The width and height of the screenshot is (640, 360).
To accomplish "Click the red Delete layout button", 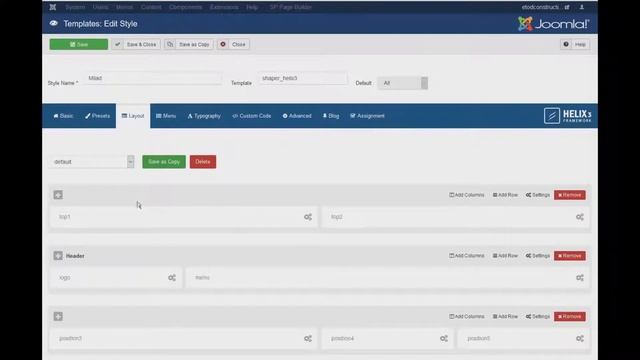I will (203, 162).
